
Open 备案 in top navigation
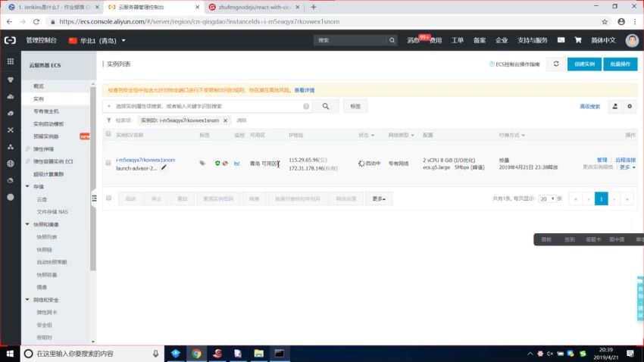tap(480, 40)
